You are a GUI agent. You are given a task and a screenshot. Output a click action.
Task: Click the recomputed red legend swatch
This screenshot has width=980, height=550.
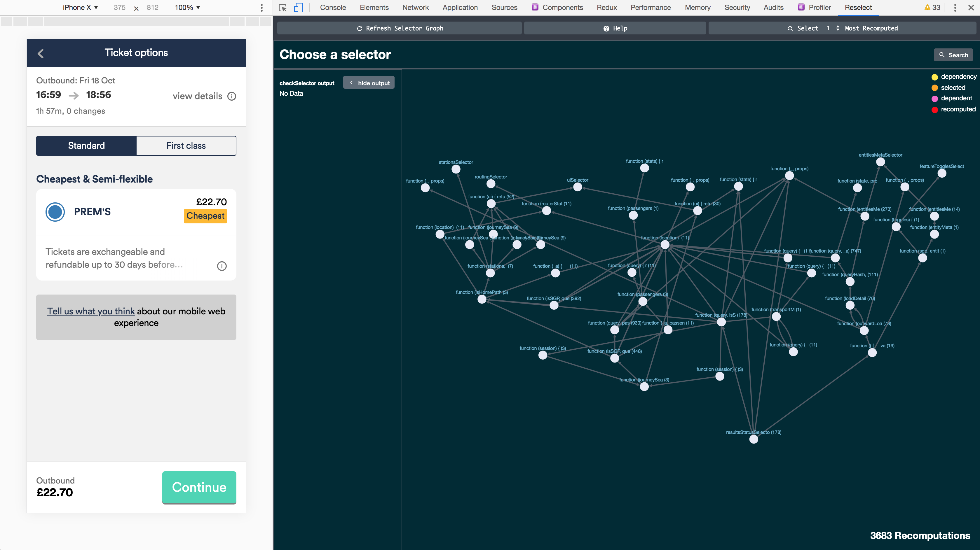click(x=934, y=110)
